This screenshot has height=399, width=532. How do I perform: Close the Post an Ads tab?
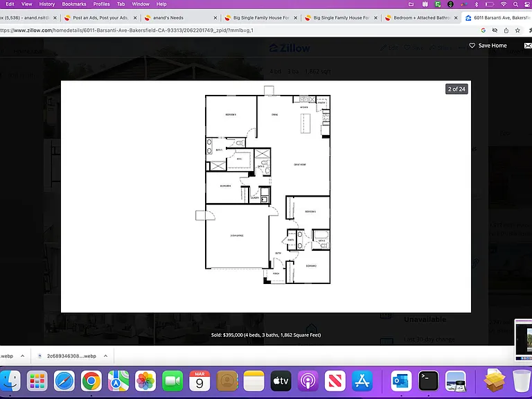click(135, 17)
